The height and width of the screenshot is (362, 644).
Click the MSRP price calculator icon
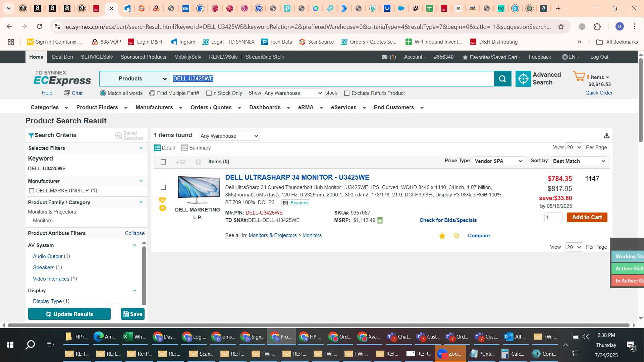point(380,221)
